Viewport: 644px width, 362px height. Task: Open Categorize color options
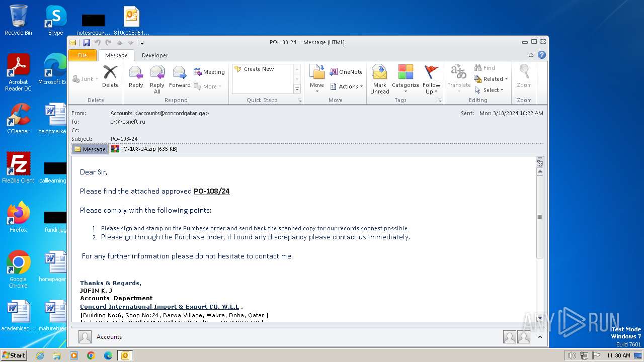click(406, 79)
